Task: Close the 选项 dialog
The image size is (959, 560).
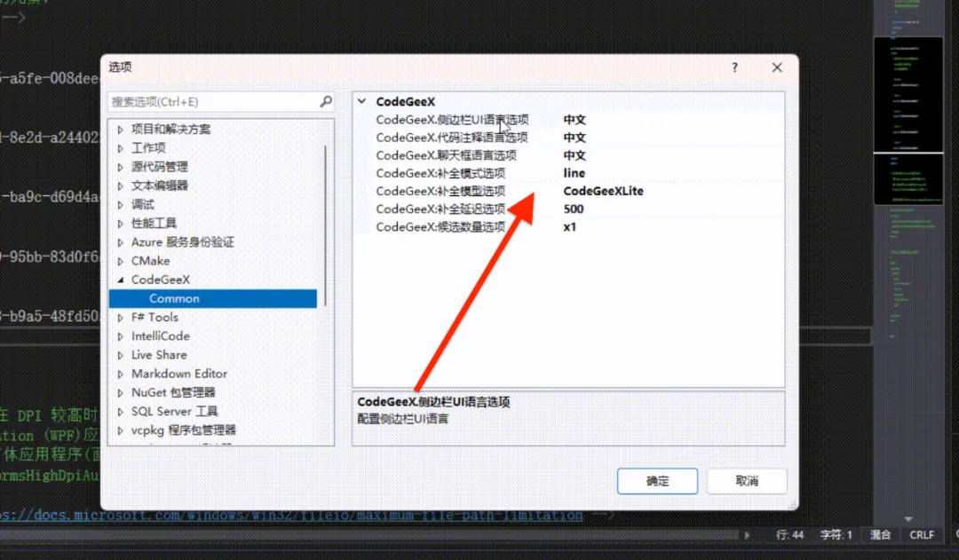Action: pos(777,67)
